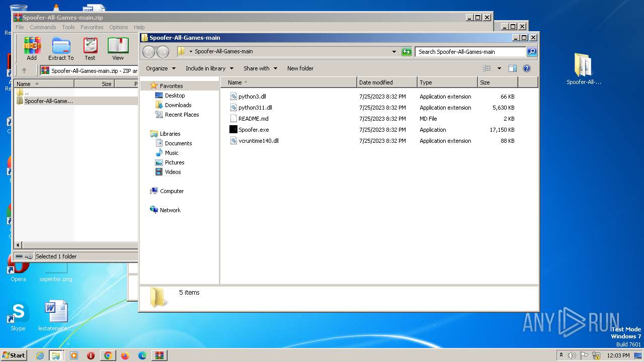Select python3.dll file icon

point(233,96)
